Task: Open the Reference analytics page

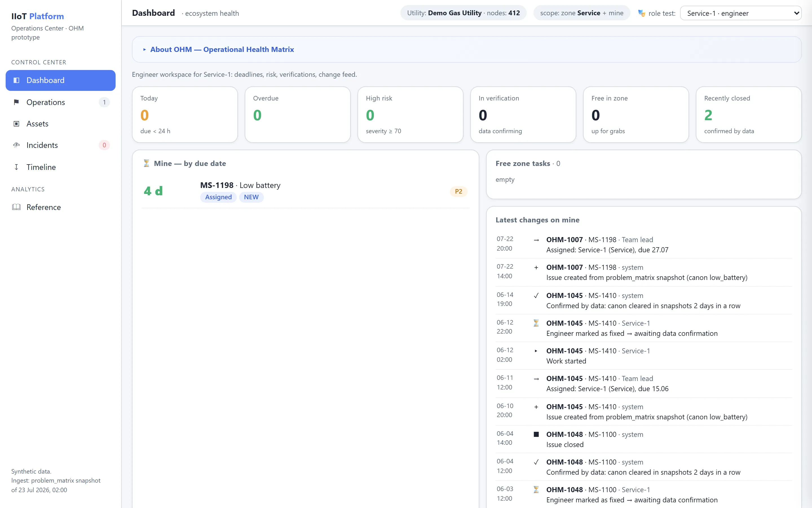Action: click(60, 207)
